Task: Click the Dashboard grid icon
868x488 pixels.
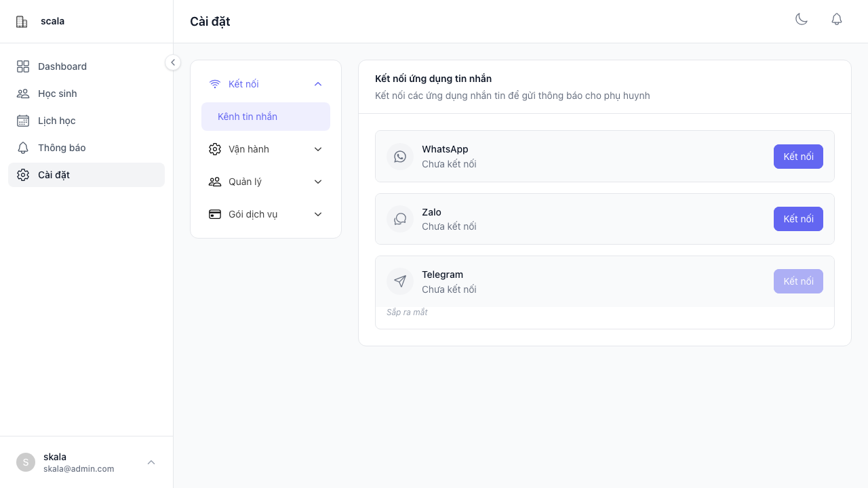Action: coord(23,66)
